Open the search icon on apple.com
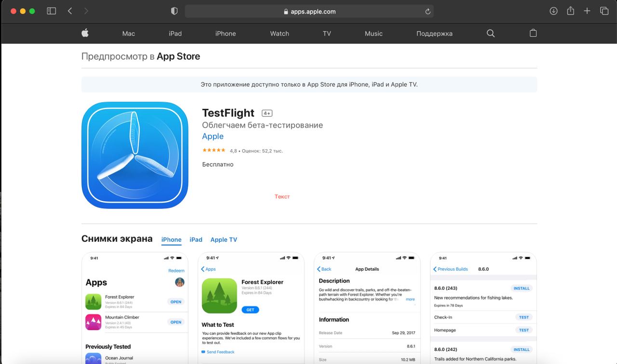Image resolution: width=617 pixels, height=364 pixels. coord(491,33)
